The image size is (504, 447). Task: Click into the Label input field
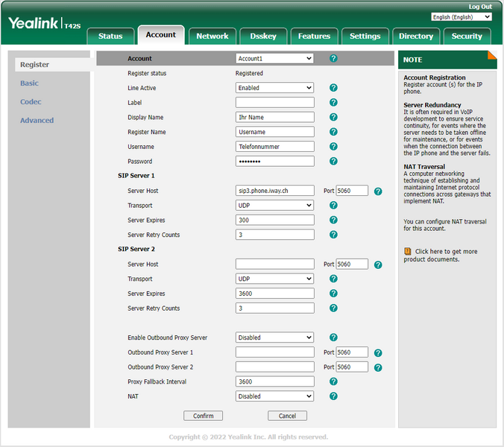275,103
